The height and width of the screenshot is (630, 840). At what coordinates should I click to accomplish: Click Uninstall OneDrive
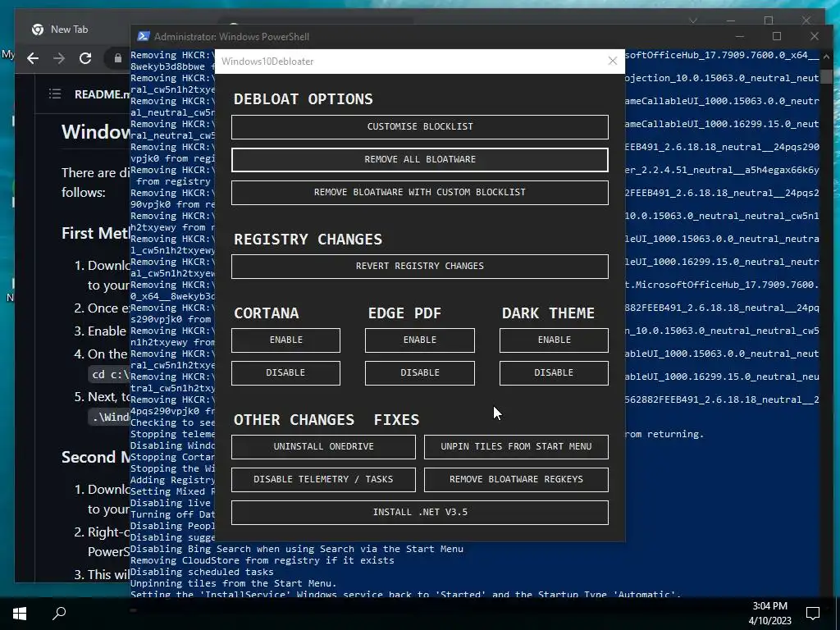pos(323,447)
